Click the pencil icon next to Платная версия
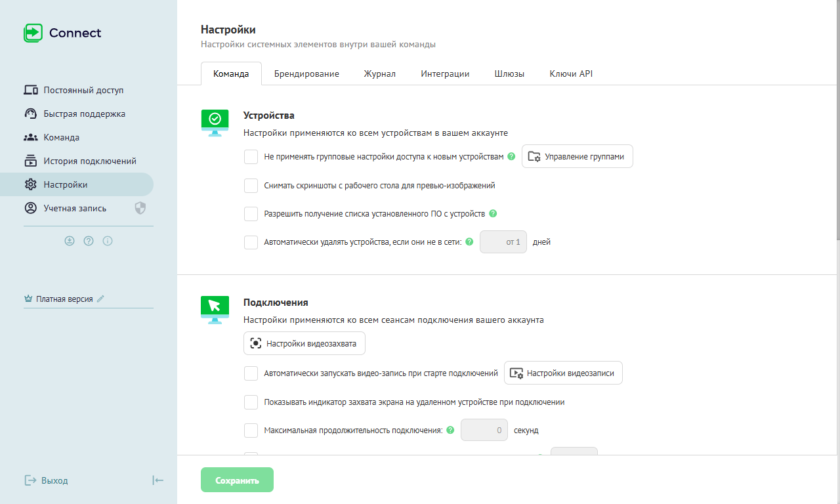 100,299
